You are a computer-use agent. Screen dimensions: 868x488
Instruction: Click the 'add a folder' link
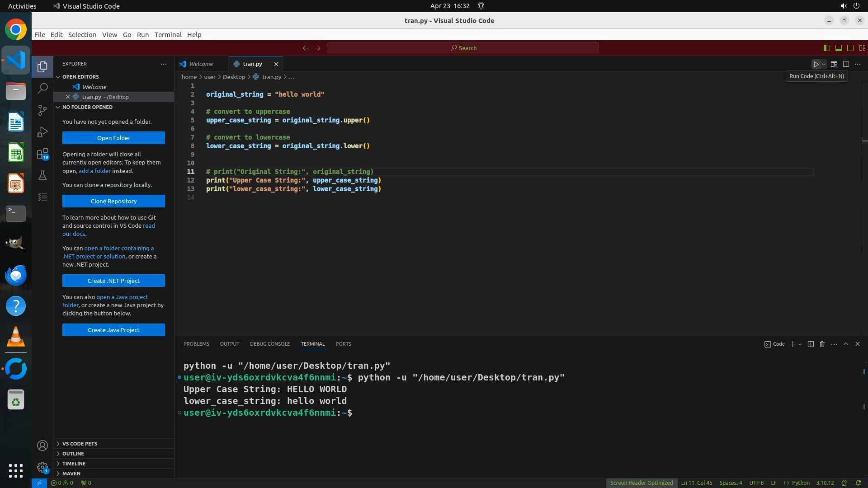94,171
